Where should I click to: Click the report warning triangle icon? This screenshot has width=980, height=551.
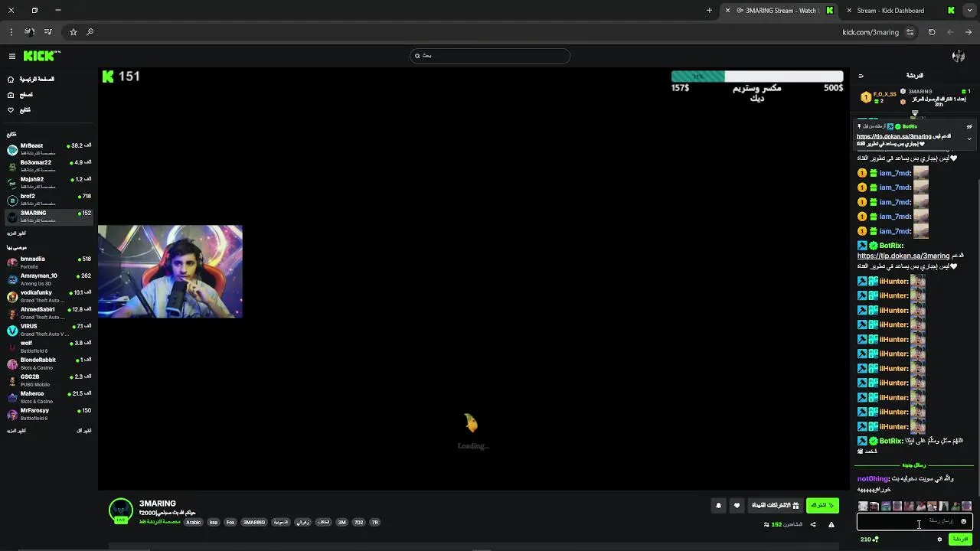click(x=831, y=525)
